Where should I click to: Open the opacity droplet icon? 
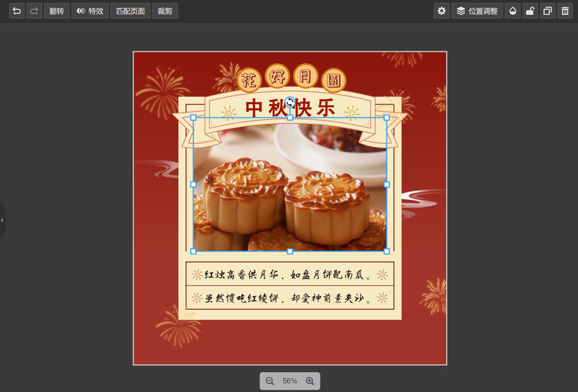(512, 11)
